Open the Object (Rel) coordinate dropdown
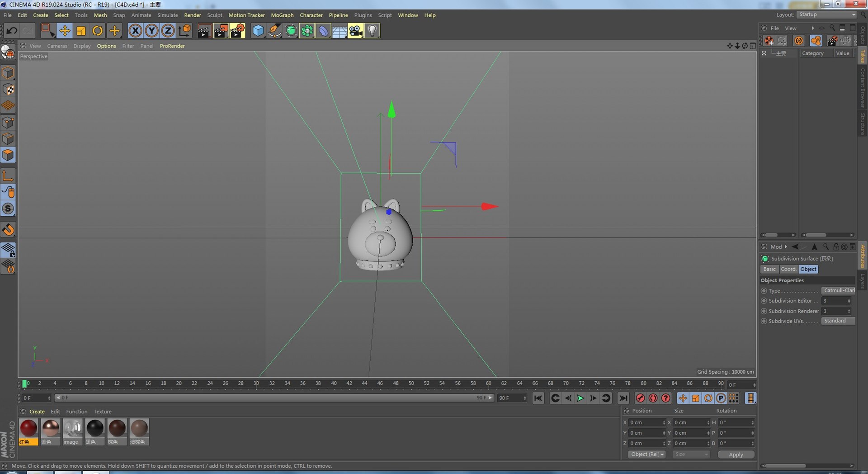 pyautogui.click(x=647, y=455)
